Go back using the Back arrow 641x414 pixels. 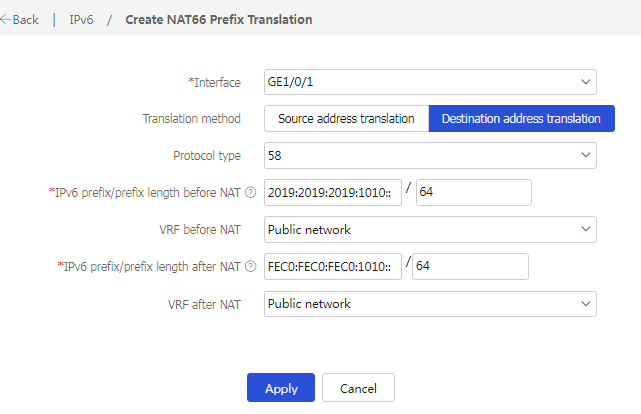click(x=19, y=20)
